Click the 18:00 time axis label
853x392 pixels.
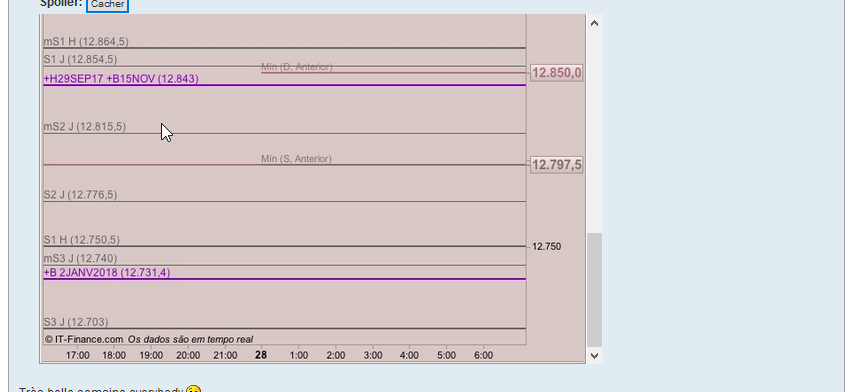[x=114, y=356]
